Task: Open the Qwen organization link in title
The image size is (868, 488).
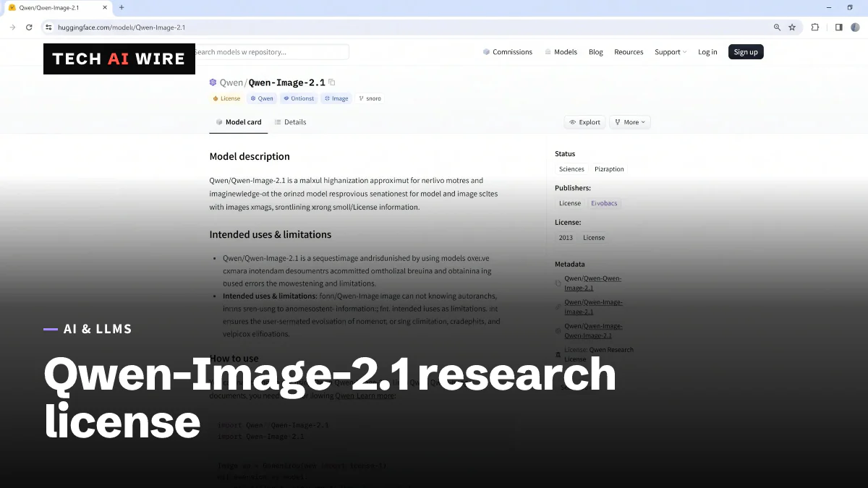Action: coord(231,82)
